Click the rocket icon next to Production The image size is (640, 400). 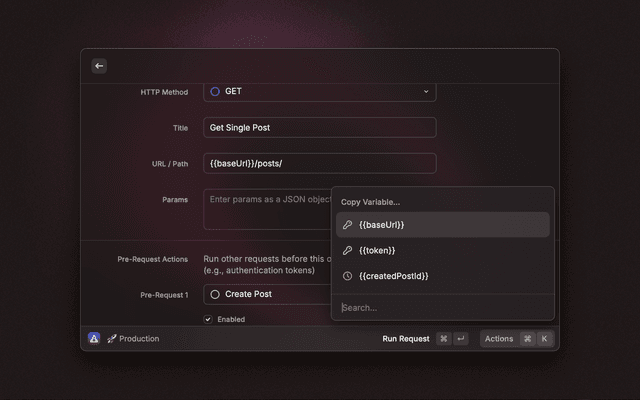(x=112, y=339)
